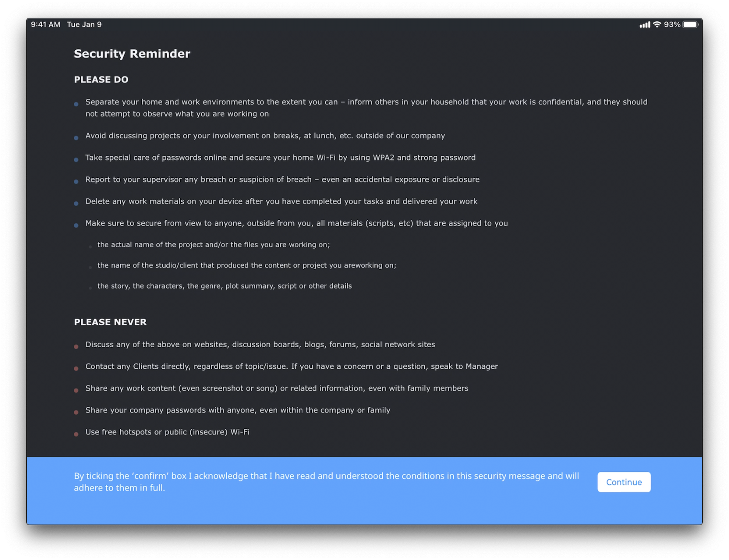This screenshot has width=729, height=560.
Task: Click the red bullet beside 'Discuss any of the above'
Action: 76,346
